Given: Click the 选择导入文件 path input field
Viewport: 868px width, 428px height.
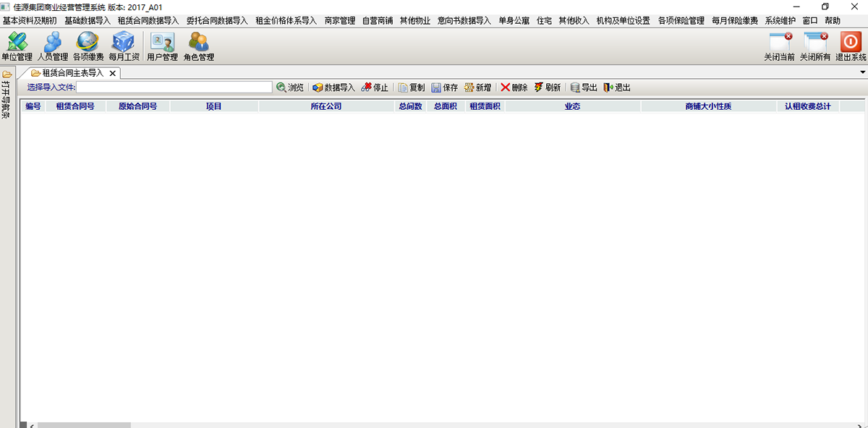Looking at the screenshot, I should (174, 87).
